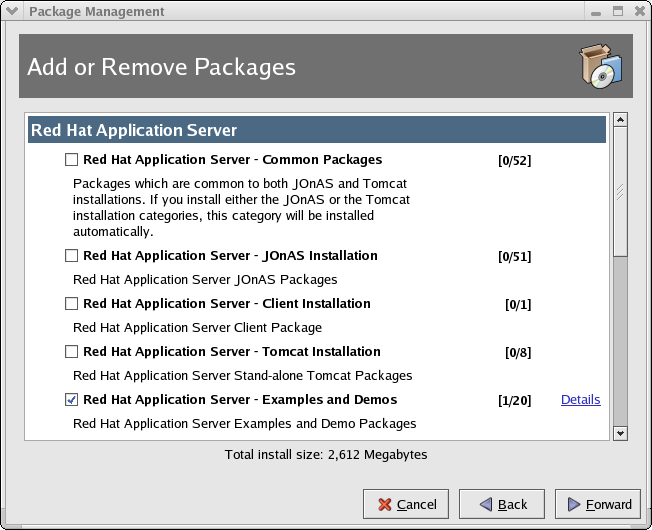The image size is (652, 530).
Task: Enable the Common Packages checkbox
Action: (x=71, y=159)
